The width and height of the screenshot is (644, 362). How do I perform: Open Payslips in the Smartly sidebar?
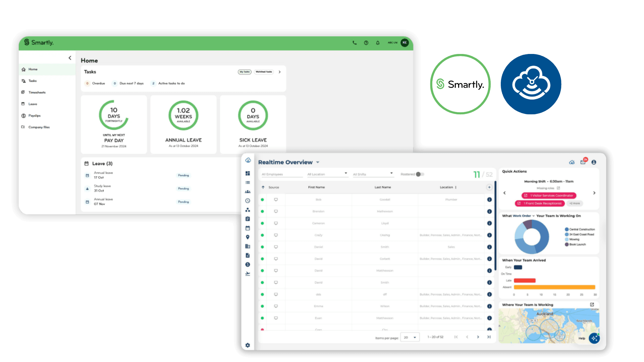(x=47, y=116)
